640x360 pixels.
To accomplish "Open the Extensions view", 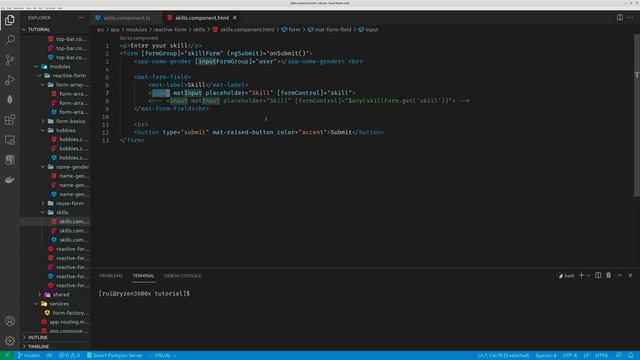I will [x=10, y=120].
